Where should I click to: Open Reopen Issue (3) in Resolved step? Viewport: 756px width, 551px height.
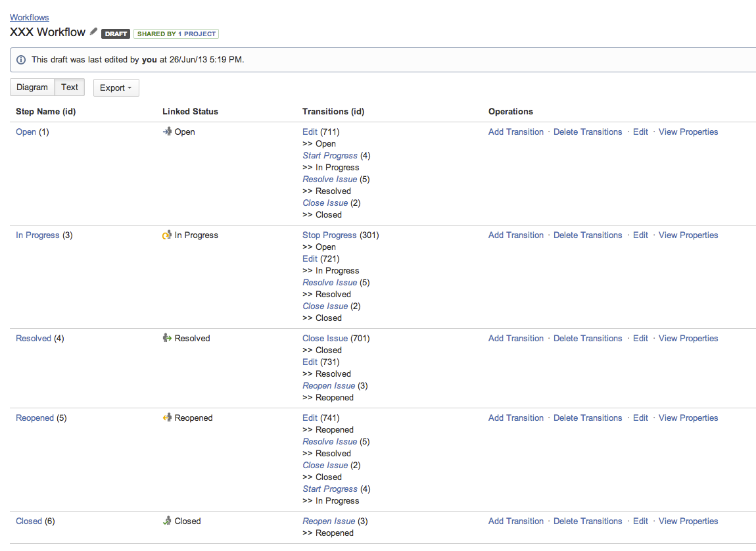(x=329, y=385)
